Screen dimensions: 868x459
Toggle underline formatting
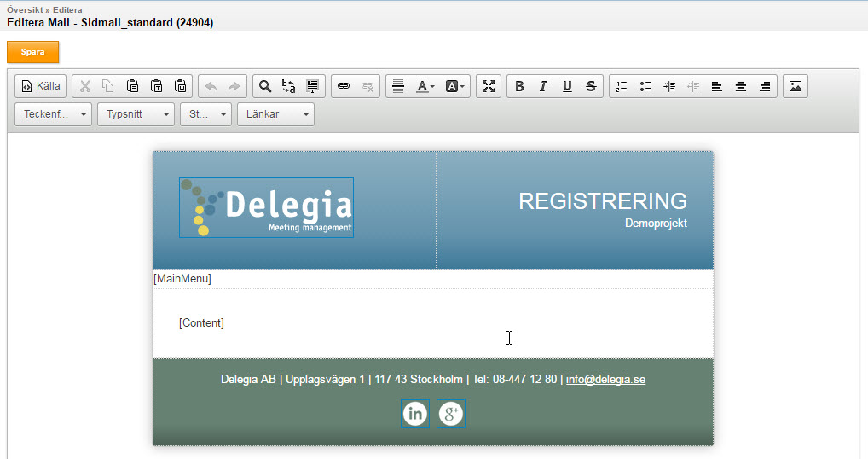coord(567,86)
